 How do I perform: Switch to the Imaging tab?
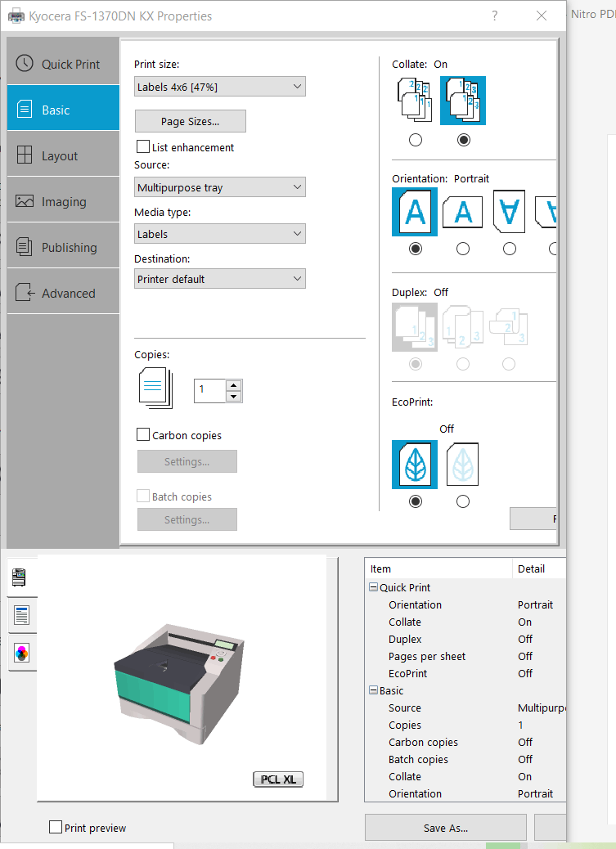(x=63, y=200)
